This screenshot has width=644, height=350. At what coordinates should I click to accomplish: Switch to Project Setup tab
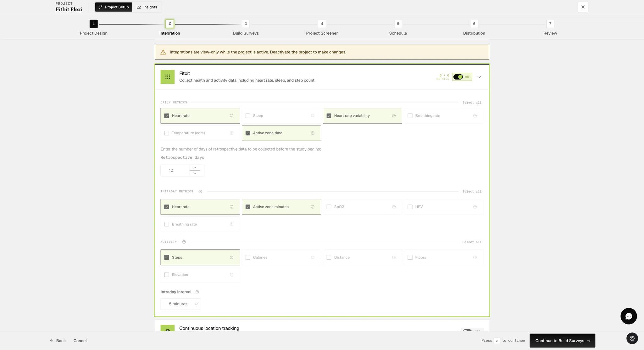pyautogui.click(x=114, y=7)
